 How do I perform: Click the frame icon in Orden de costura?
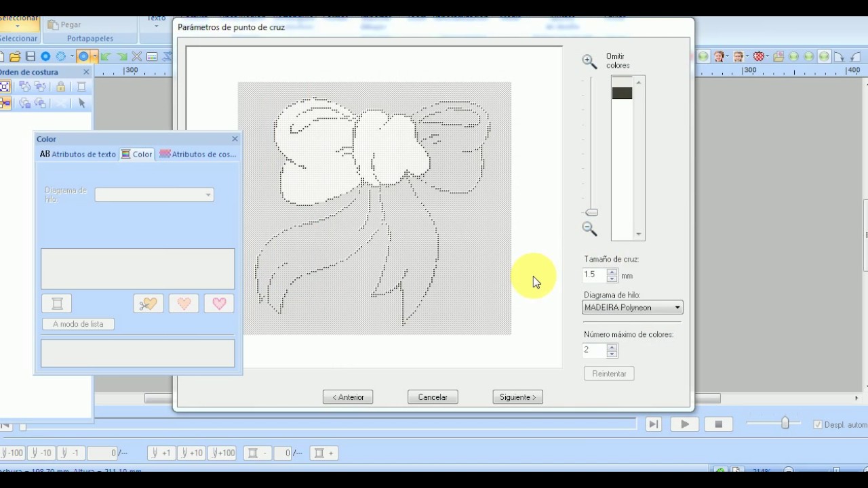click(81, 86)
